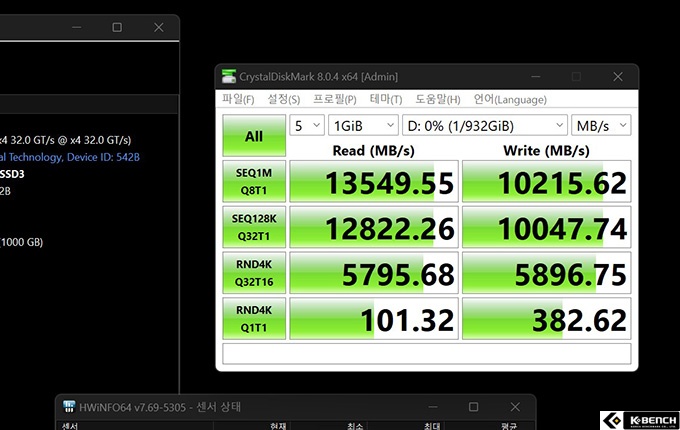Click the 최소 column header in HWiNFO64
The height and width of the screenshot is (430, 680).
tap(355, 426)
